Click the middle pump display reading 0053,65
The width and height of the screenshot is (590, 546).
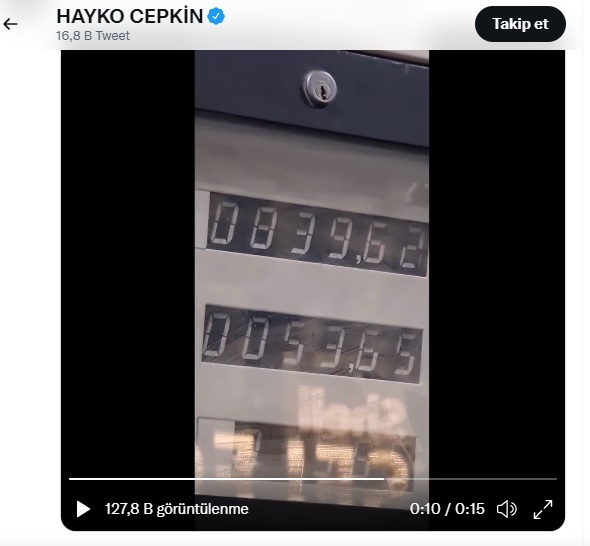312,344
